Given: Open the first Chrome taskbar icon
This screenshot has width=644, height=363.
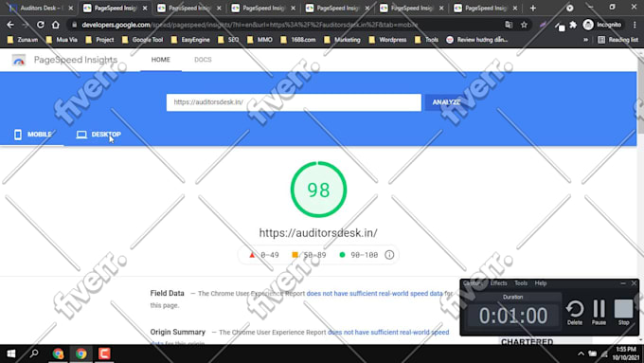Looking at the screenshot, I should point(58,354).
